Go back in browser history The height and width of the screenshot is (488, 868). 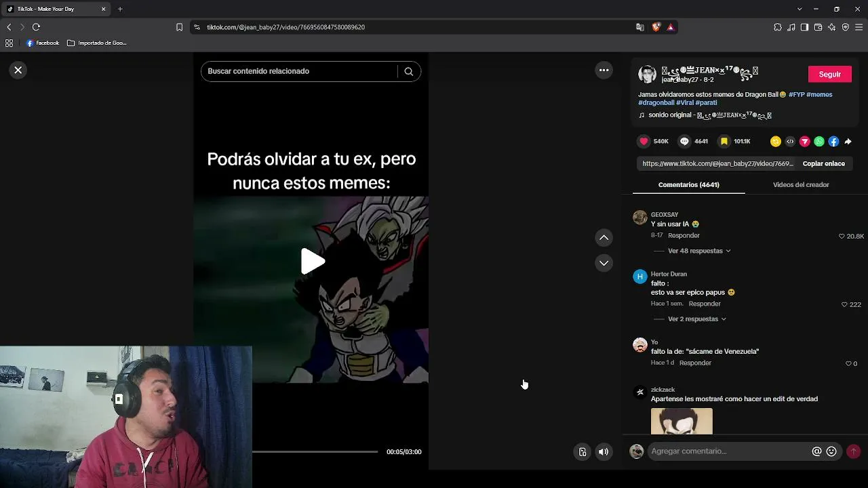coord(9,27)
